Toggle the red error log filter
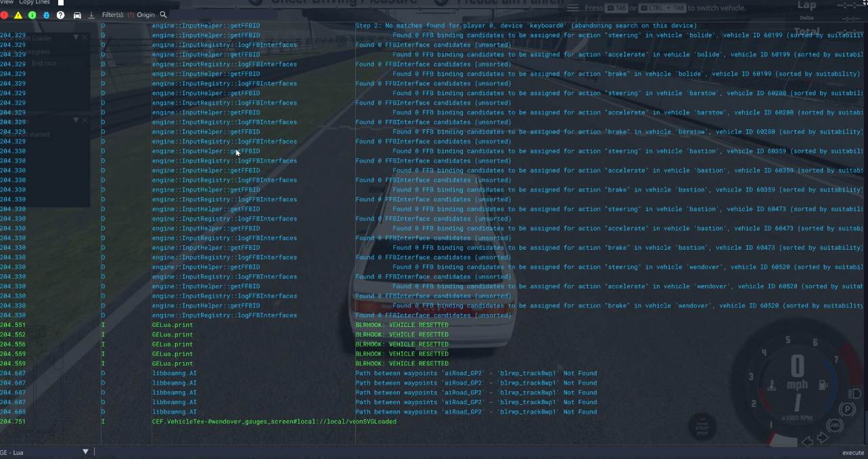Image resolution: width=868 pixels, height=459 pixels. coord(4,15)
